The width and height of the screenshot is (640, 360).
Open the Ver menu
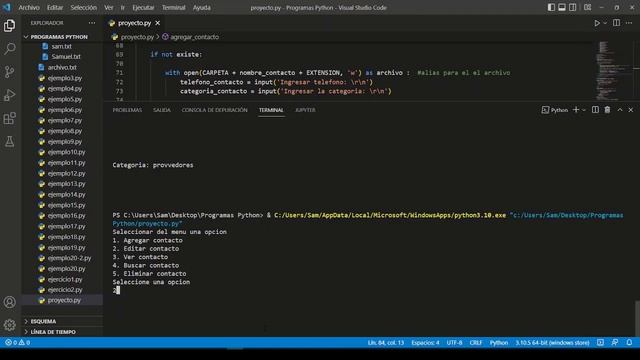tap(109, 7)
